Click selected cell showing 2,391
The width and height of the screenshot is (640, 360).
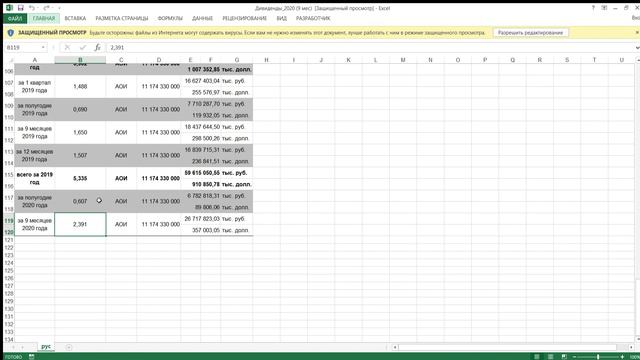[x=80, y=224]
